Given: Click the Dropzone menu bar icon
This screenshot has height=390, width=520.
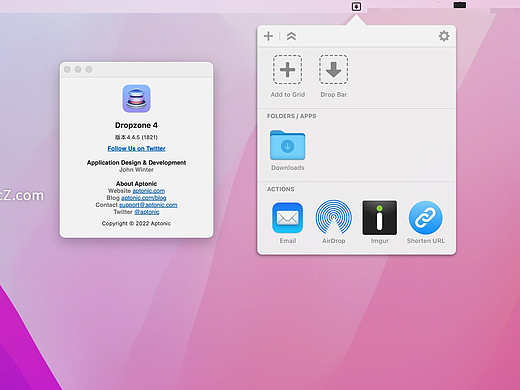Looking at the screenshot, I should (356, 6).
